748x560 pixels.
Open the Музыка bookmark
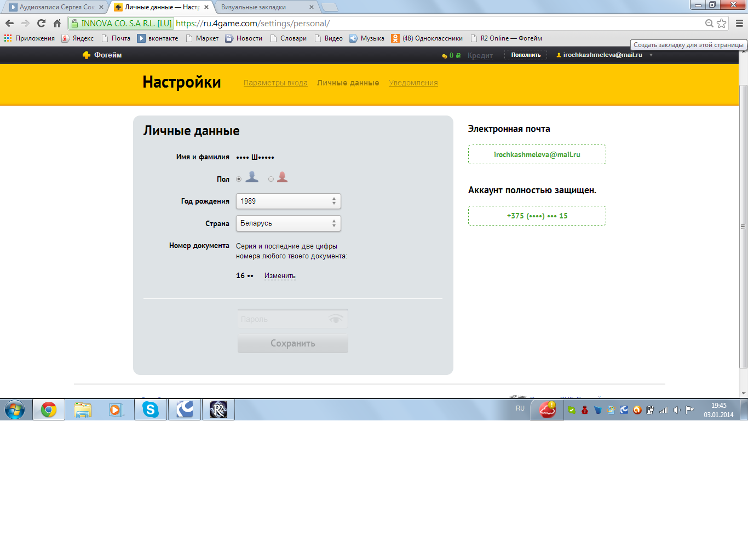(367, 38)
